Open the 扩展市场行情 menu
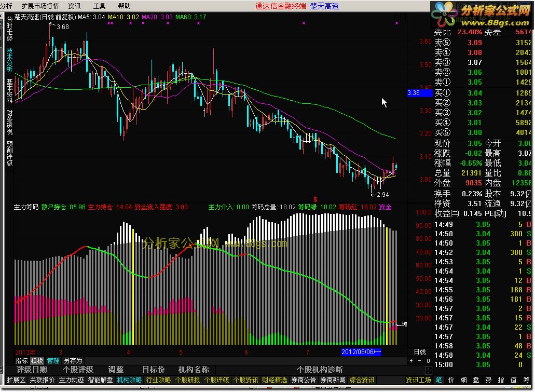The height and width of the screenshot is (392, 535). [x=40, y=6]
